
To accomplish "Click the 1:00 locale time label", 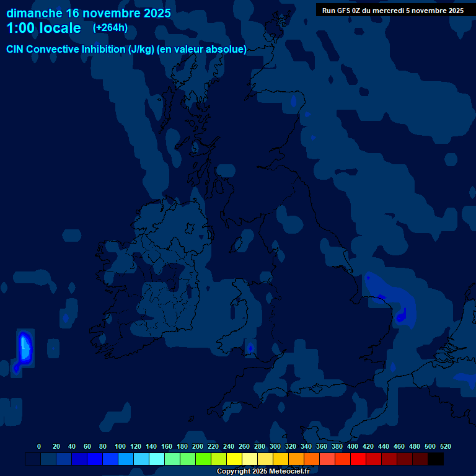I will 43,29.
